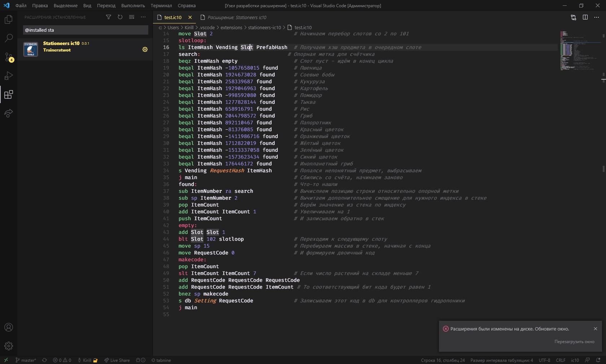
Task: Open the Справка menu
Action: (x=186, y=5)
